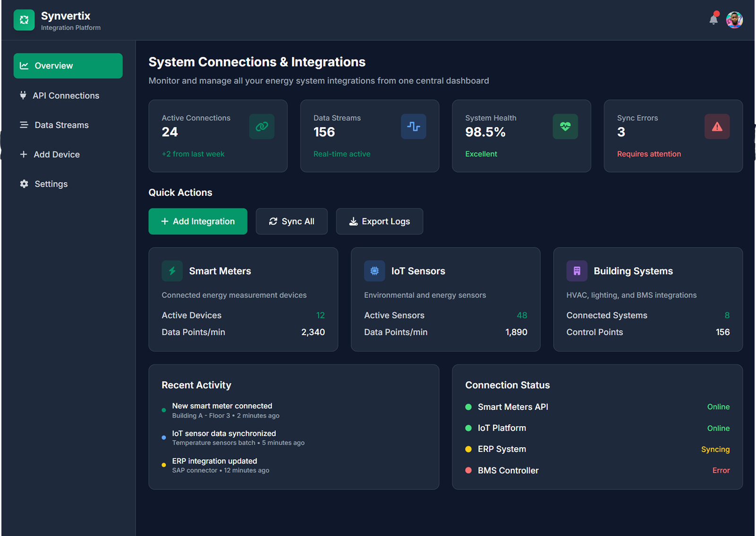756x536 pixels.
Task: Click the Sync Errors warning icon
Action: 717,127
